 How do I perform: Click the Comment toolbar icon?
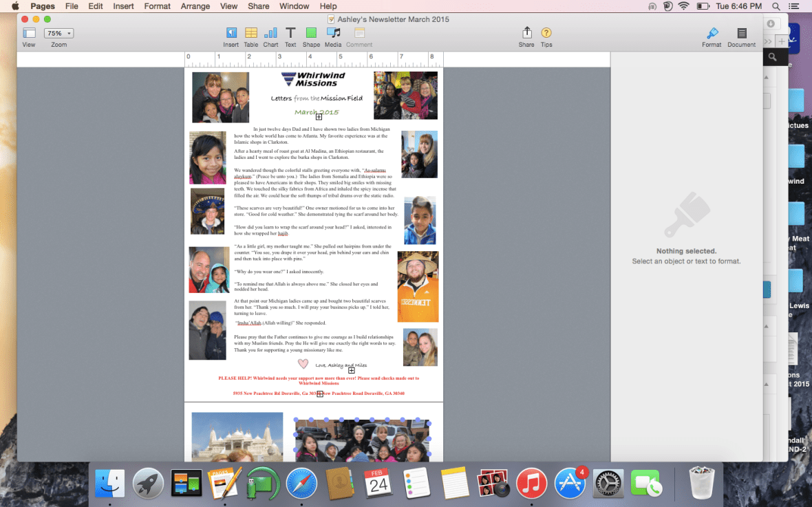pos(359,34)
